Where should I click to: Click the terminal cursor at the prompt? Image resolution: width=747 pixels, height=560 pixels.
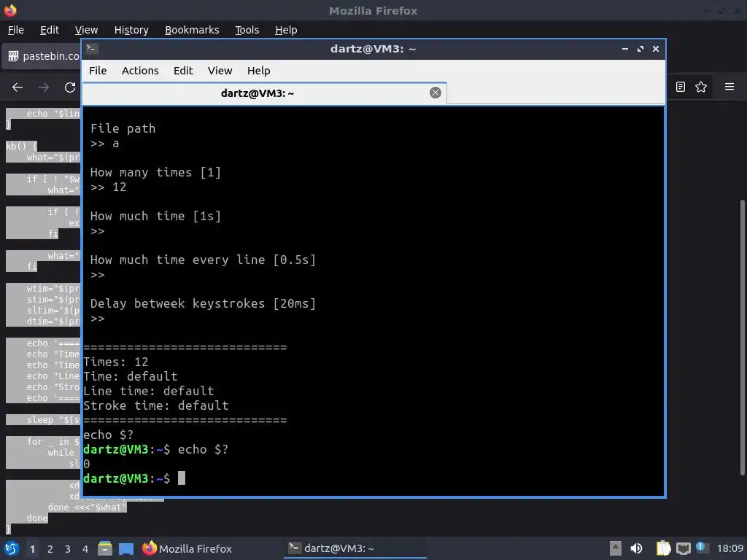[x=182, y=478]
